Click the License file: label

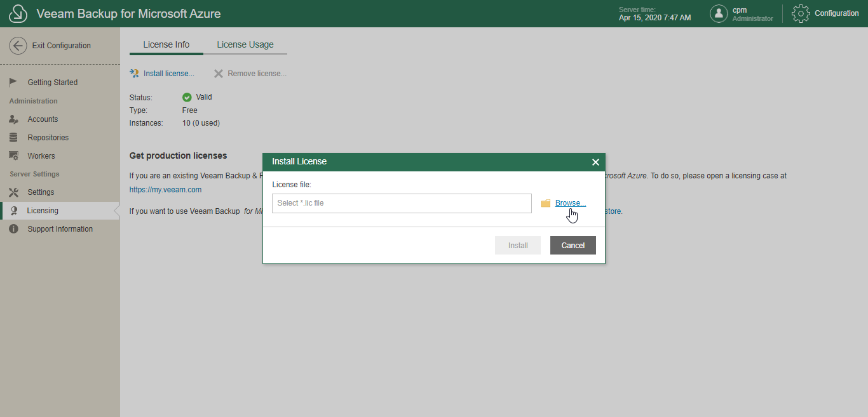292,185
